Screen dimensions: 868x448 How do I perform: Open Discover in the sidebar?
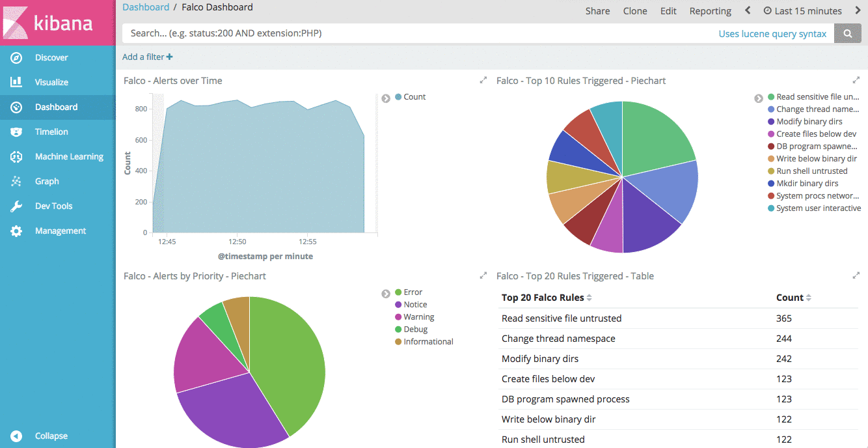coord(51,58)
